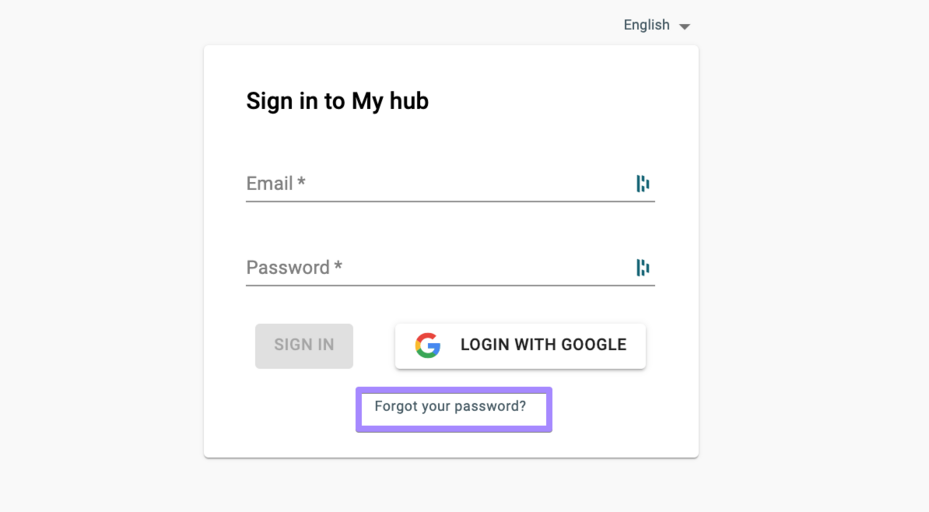Click empty space inside the sign-in card
Screen dimensions: 929x512
pos(560,110)
